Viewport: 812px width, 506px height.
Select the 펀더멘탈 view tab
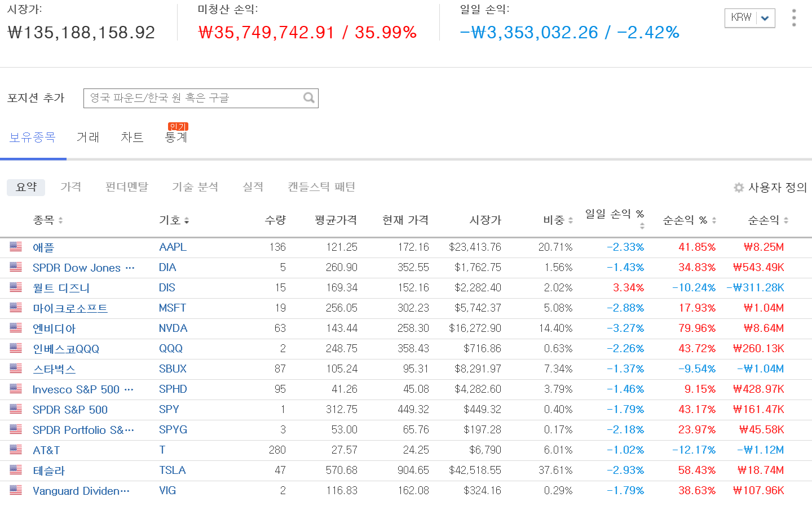click(x=127, y=187)
